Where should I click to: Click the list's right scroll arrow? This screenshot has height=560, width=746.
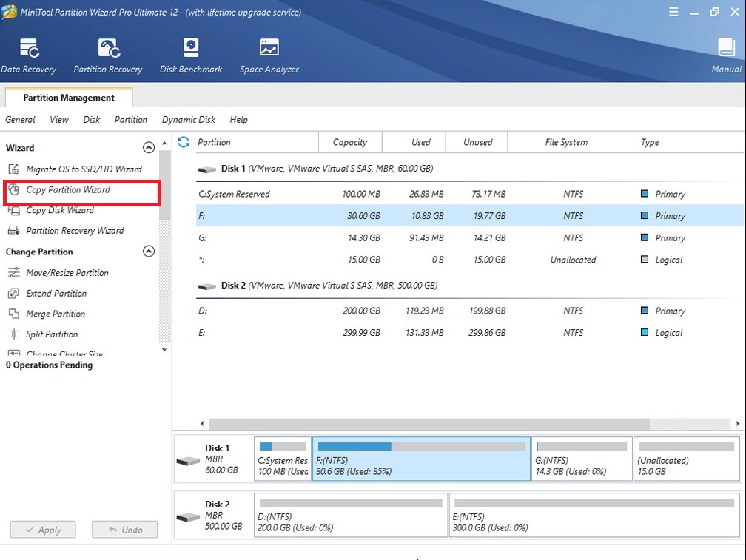tap(737, 424)
